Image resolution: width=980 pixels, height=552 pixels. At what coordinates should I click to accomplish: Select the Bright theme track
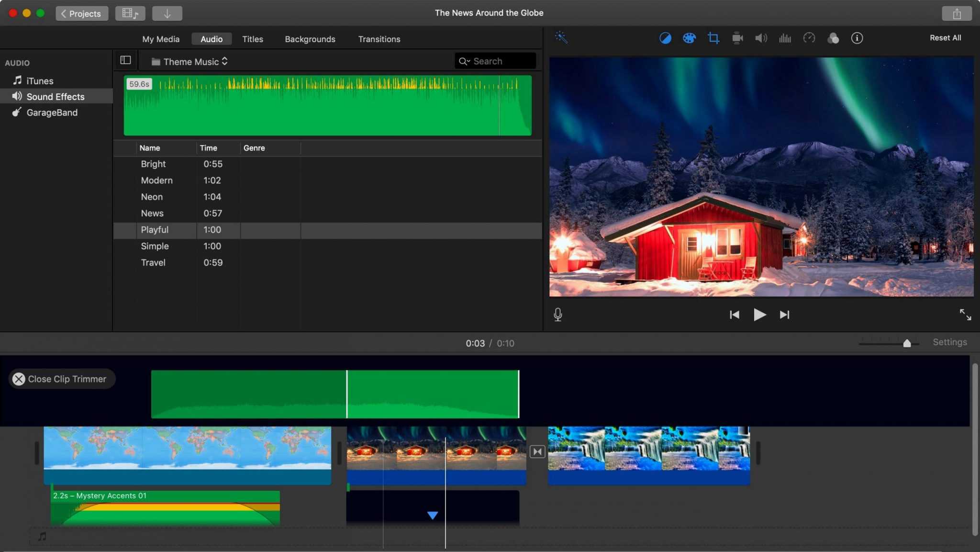[x=327, y=164]
